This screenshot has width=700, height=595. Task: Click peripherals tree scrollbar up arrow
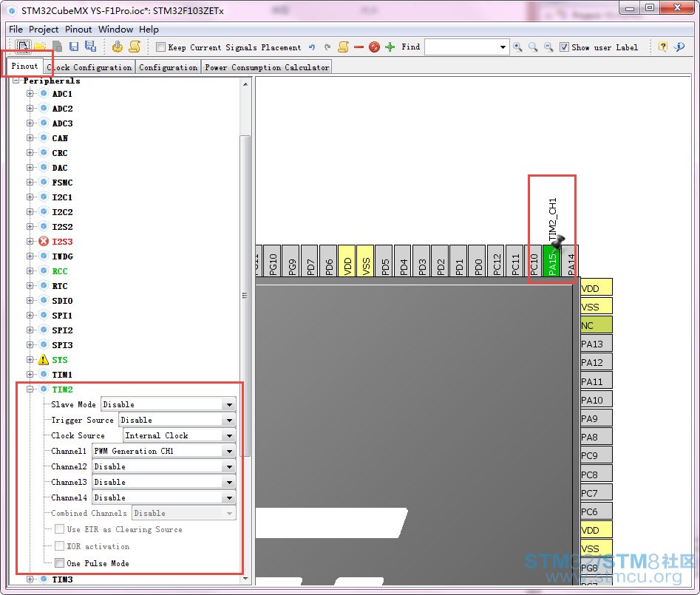245,84
